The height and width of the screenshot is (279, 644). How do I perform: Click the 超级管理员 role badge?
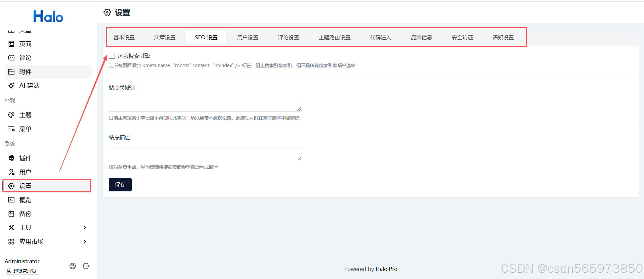pos(22,271)
